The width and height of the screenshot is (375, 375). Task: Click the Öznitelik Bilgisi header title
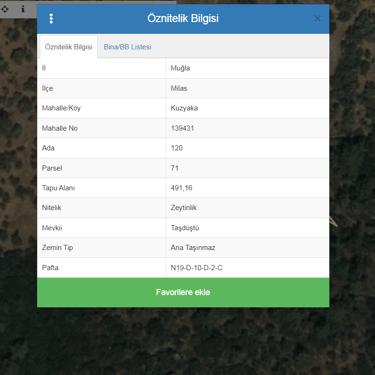point(183,19)
